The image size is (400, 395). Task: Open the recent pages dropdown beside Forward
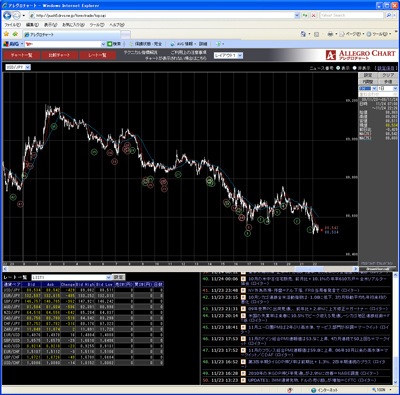point(24,15)
